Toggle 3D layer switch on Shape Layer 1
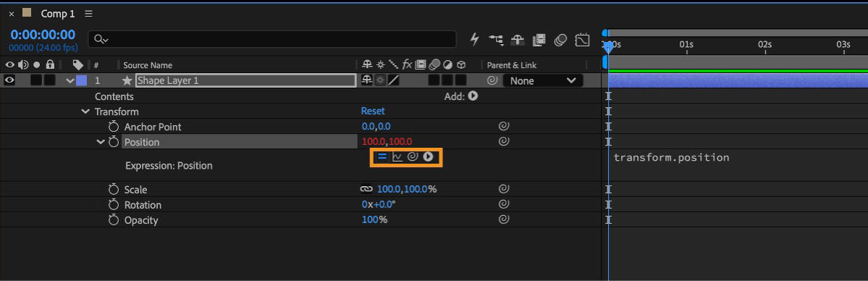Viewport: 868px width, 281px height. pyautogui.click(x=461, y=80)
